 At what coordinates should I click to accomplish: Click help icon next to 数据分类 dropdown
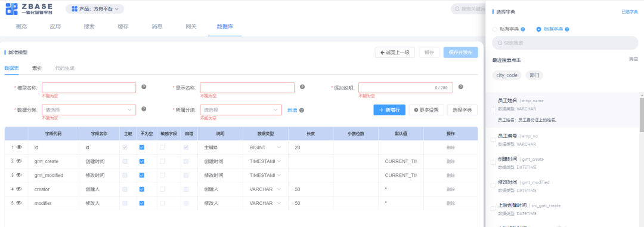[x=144, y=109]
